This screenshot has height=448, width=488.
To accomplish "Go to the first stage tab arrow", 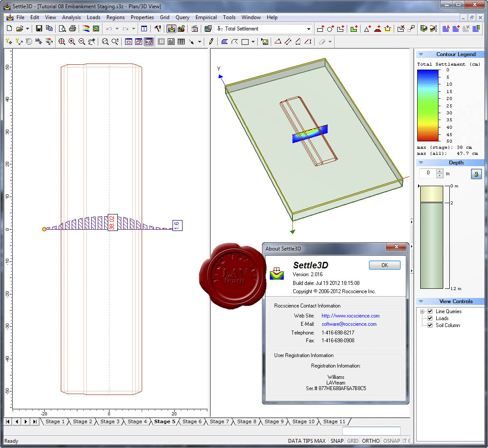I will [8, 421].
